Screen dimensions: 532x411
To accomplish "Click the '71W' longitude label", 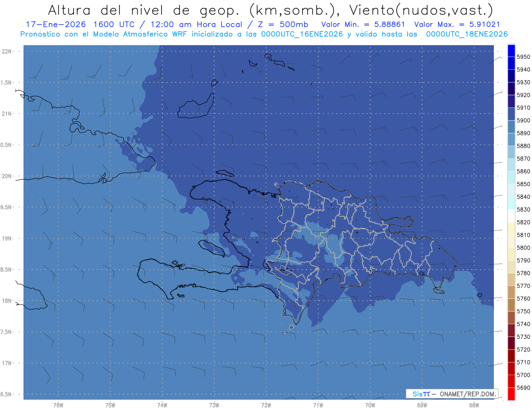I will pyautogui.click(x=318, y=405).
